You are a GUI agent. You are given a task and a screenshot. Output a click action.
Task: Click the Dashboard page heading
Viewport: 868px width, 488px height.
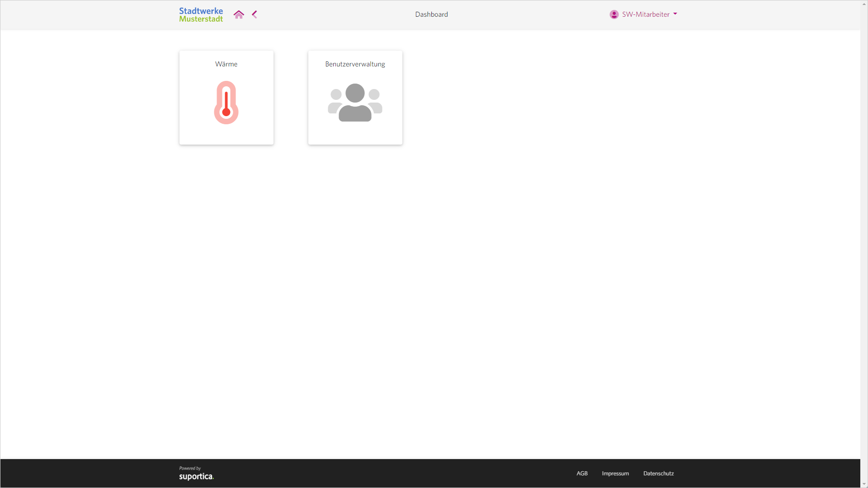point(431,14)
